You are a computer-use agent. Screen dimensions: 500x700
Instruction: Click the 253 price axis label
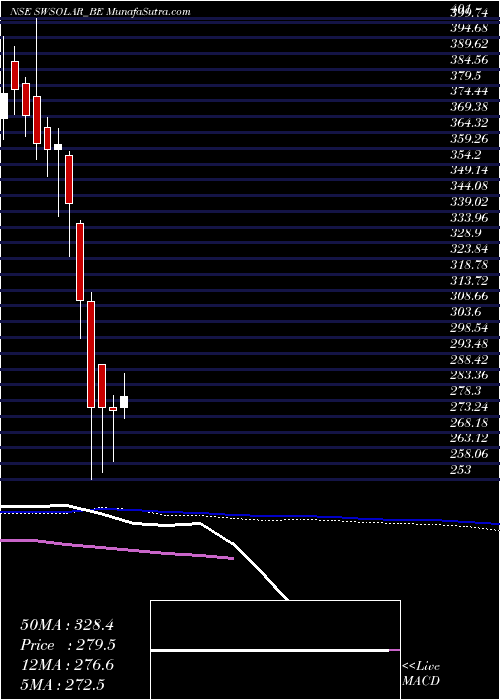pyautogui.click(x=461, y=469)
